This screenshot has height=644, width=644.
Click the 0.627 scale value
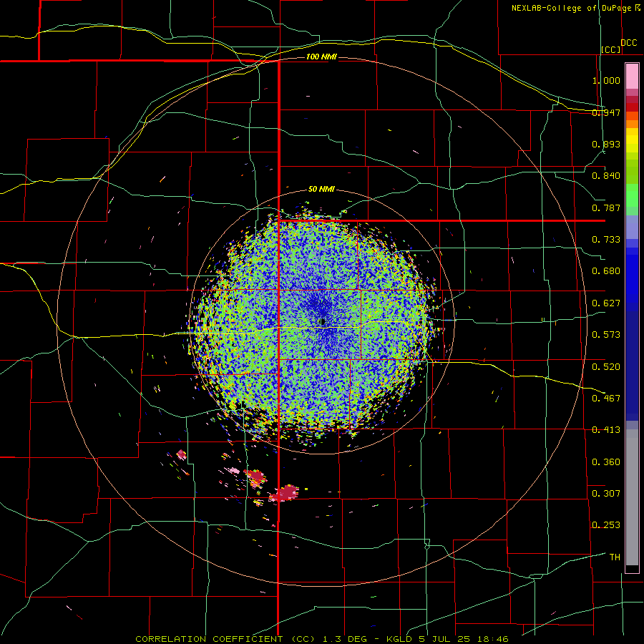point(606,303)
